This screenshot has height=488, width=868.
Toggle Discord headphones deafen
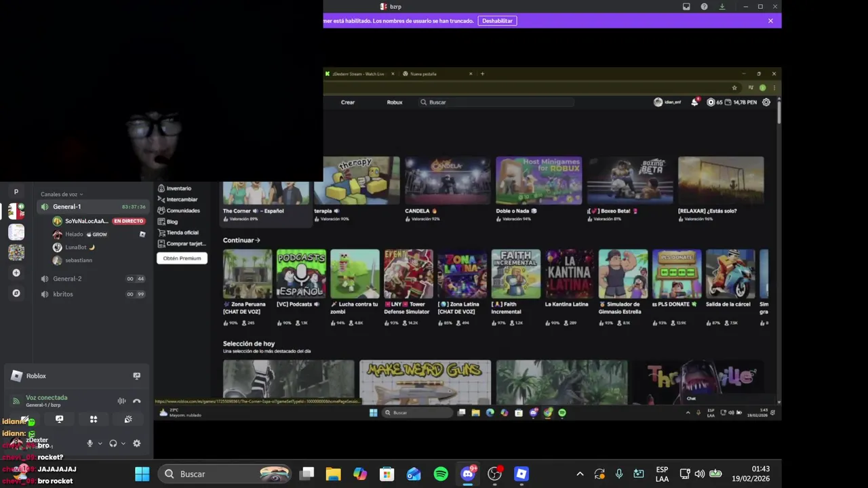coord(113,444)
